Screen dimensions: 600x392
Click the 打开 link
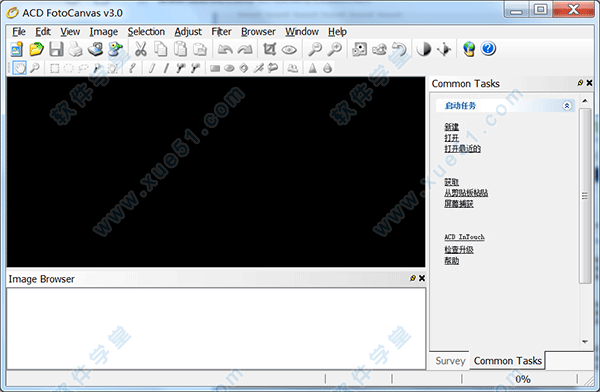pyautogui.click(x=452, y=138)
